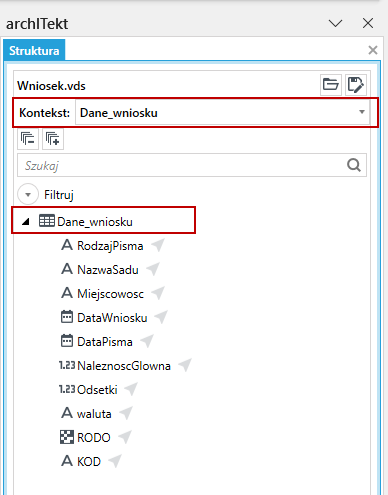
Task: Open the archITekt panel options chevron
Action: pyautogui.click(x=335, y=23)
